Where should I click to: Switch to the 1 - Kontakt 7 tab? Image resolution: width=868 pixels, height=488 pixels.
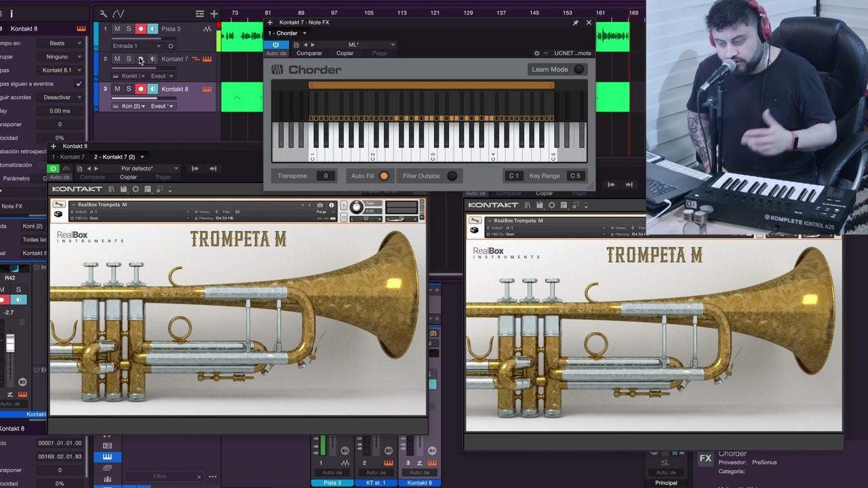pos(68,157)
